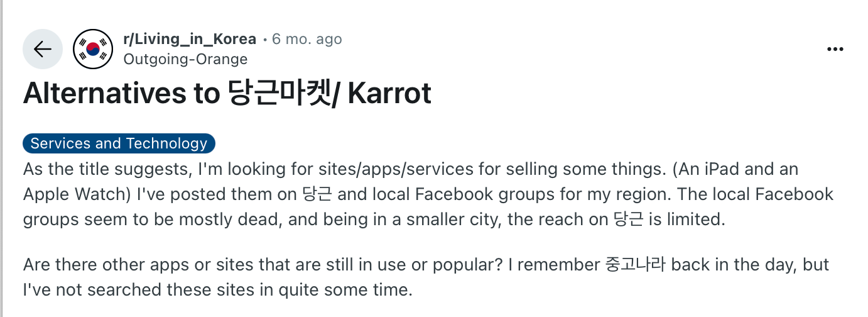The width and height of the screenshot is (868, 317).
Task: Open the Korean flag subreddit avatar
Action: (x=93, y=49)
